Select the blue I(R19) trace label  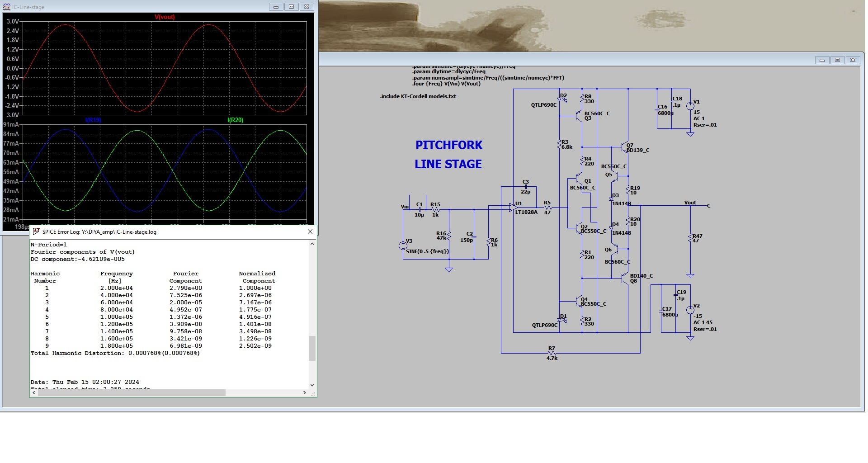pos(93,120)
